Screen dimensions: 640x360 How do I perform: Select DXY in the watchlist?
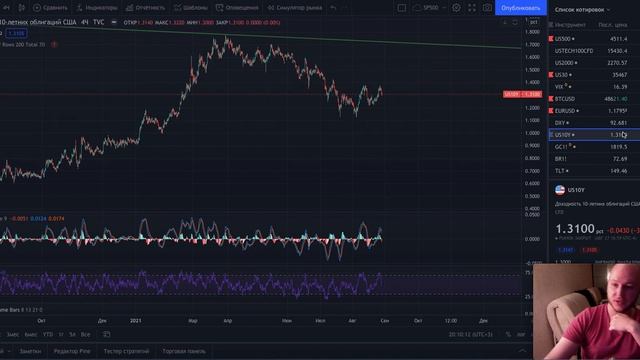click(x=594, y=123)
